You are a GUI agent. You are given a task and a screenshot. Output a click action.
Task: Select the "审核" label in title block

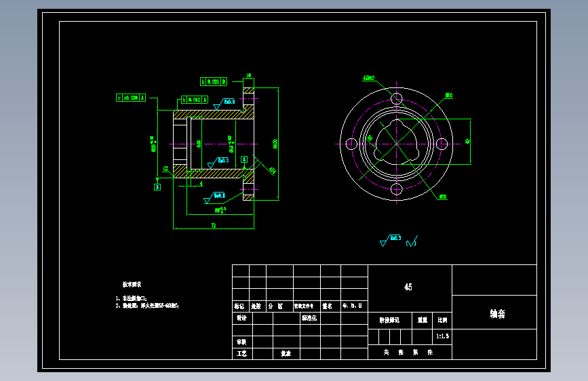point(242,342)
